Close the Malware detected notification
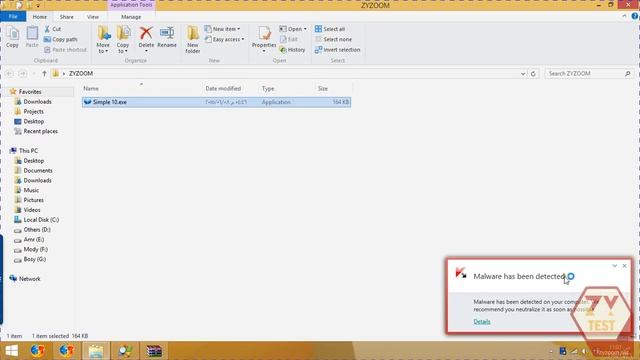640x360 pixels. point(624,266)
